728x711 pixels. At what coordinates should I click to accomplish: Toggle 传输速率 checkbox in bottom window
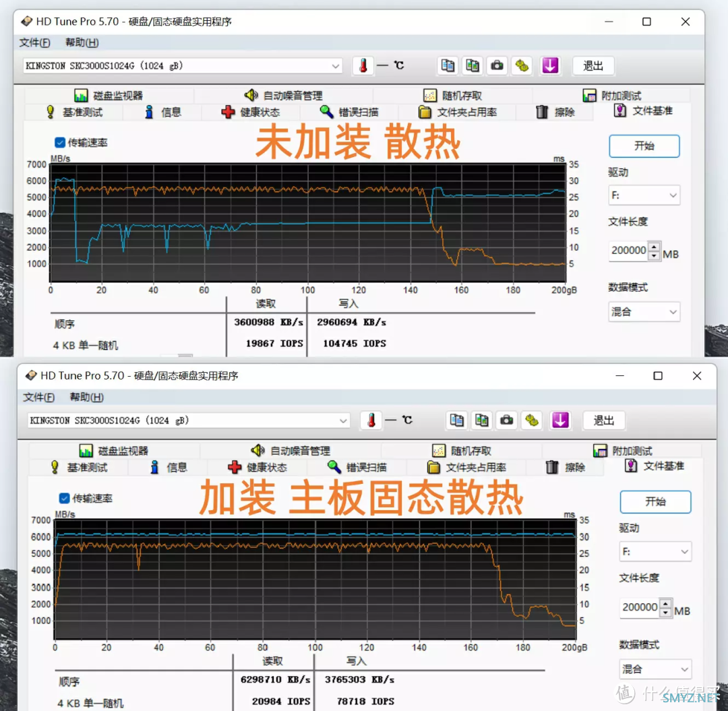pyautogui.click(x=65, y=498)
